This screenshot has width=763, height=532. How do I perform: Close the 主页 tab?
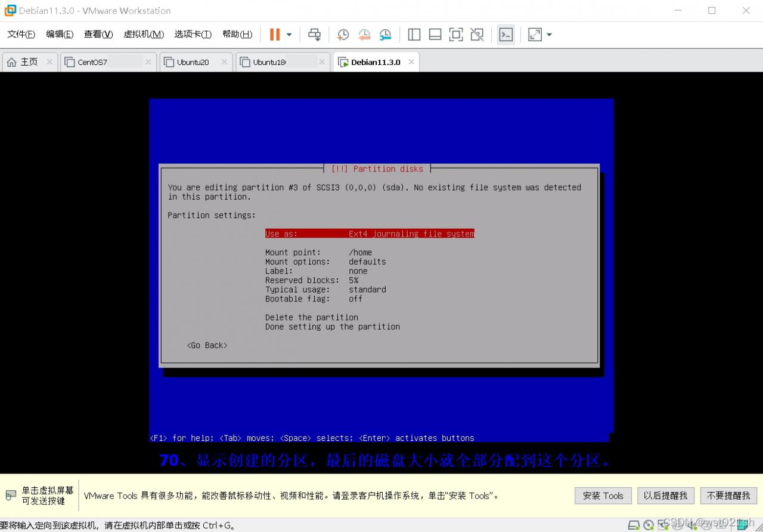[49, 62]
